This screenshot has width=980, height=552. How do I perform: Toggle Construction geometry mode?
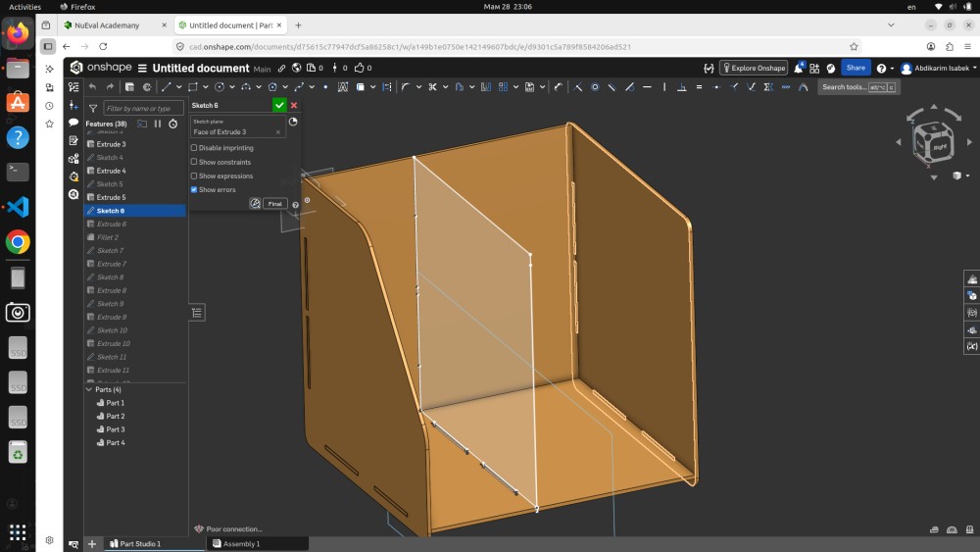pos(387,87)
